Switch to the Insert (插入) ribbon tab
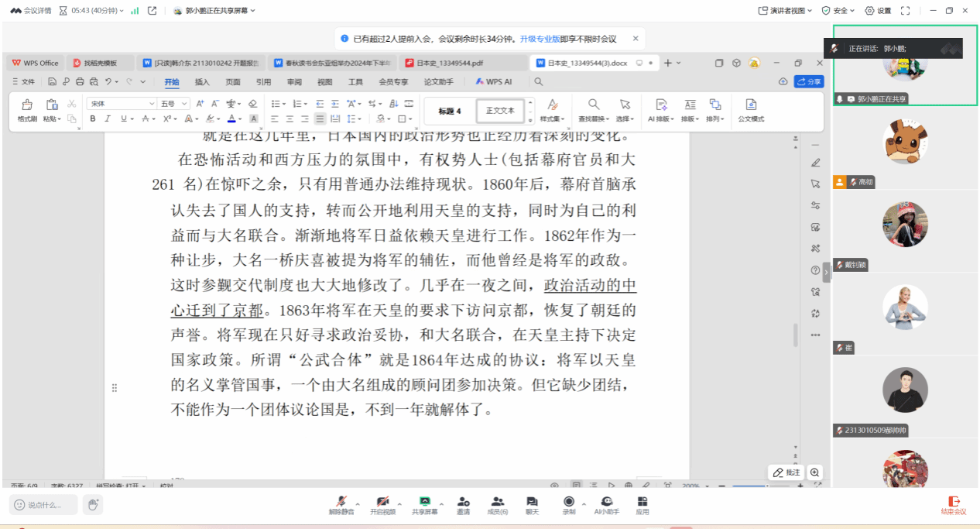 (x=202, y=81)
